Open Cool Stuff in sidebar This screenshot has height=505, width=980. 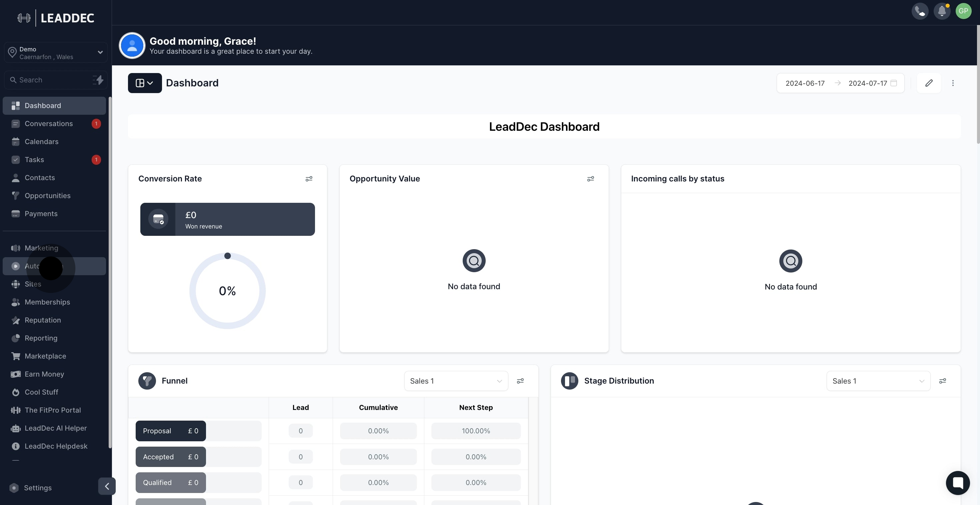pos(54,392)
